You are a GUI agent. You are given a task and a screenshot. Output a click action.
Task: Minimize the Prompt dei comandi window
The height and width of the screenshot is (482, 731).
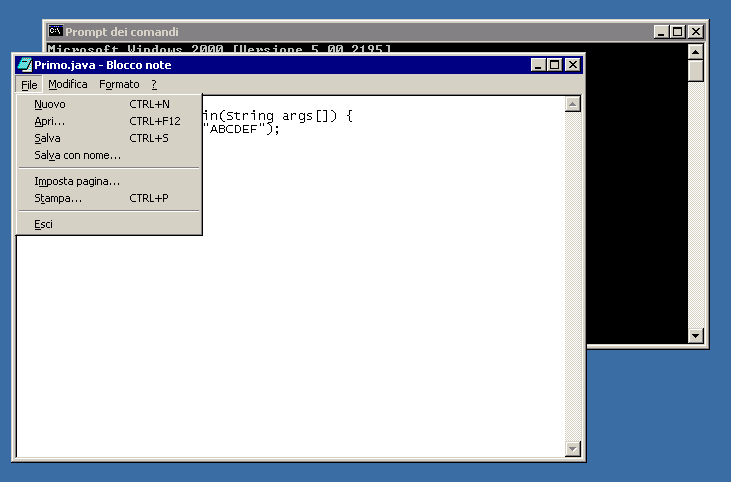click(662, 32)
